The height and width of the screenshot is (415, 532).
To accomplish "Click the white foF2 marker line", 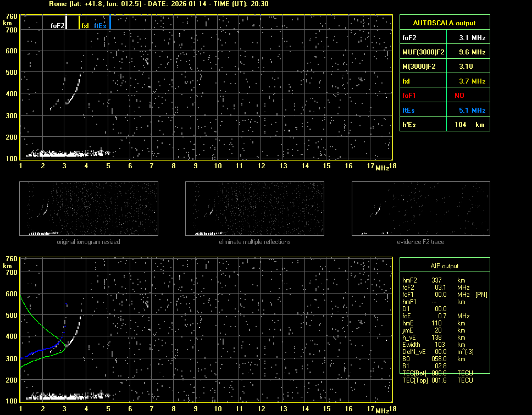I will point(66,23).
